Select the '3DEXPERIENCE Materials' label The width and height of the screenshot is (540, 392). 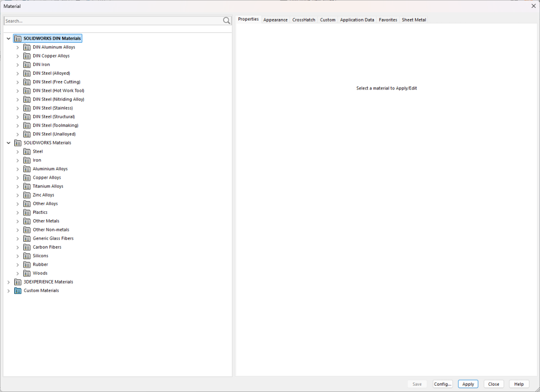(x=48, y=282)
